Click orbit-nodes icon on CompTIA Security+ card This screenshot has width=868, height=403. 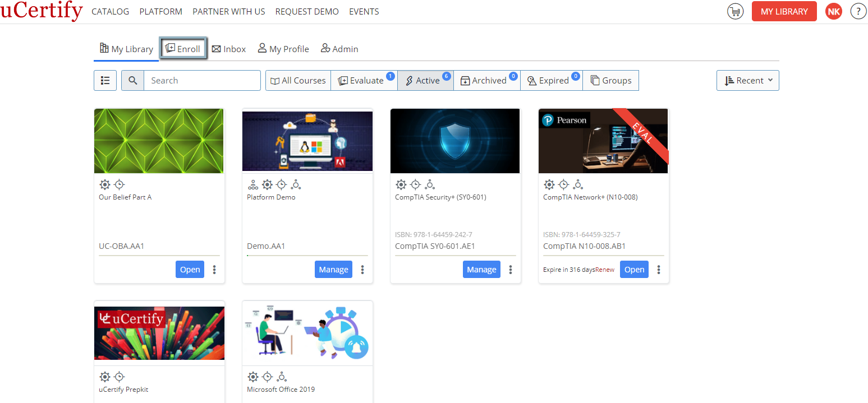430,184
